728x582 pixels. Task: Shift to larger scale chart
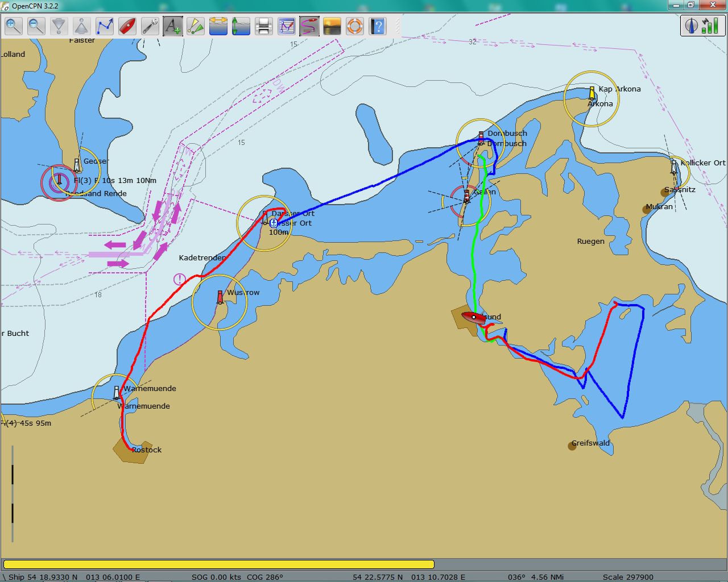(82, 26)
